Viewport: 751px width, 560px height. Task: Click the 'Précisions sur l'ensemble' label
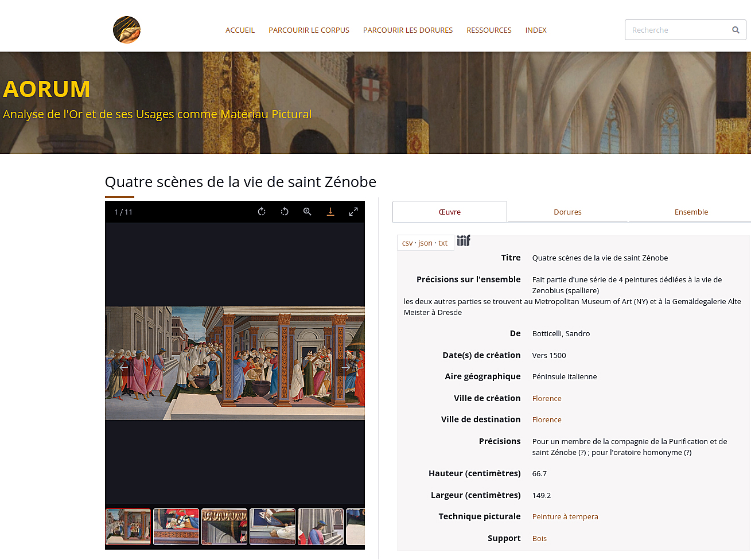click(469, 279)
